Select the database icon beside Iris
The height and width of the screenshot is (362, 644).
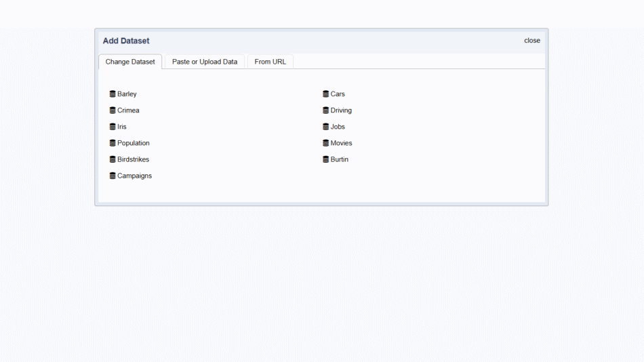[x=113, y=127]
